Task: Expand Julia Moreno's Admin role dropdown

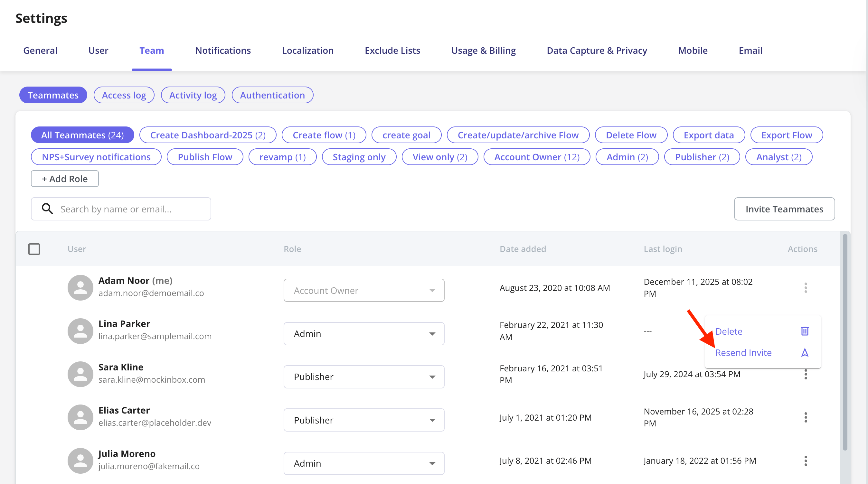Action: (364, 463)
